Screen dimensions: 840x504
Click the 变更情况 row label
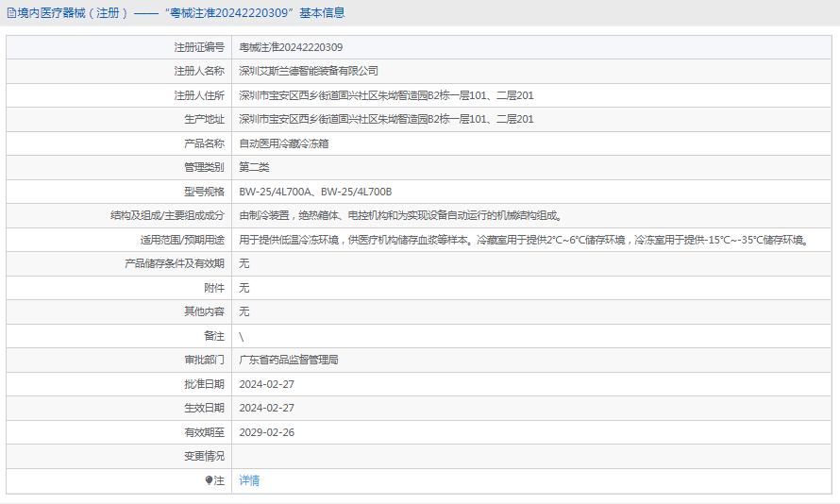pos(205,456)
